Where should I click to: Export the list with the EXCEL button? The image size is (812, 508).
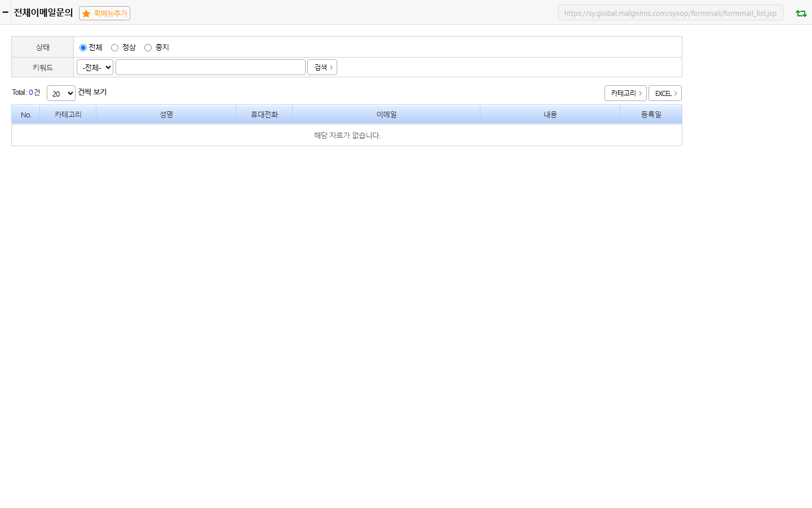(x=665, y=93)
